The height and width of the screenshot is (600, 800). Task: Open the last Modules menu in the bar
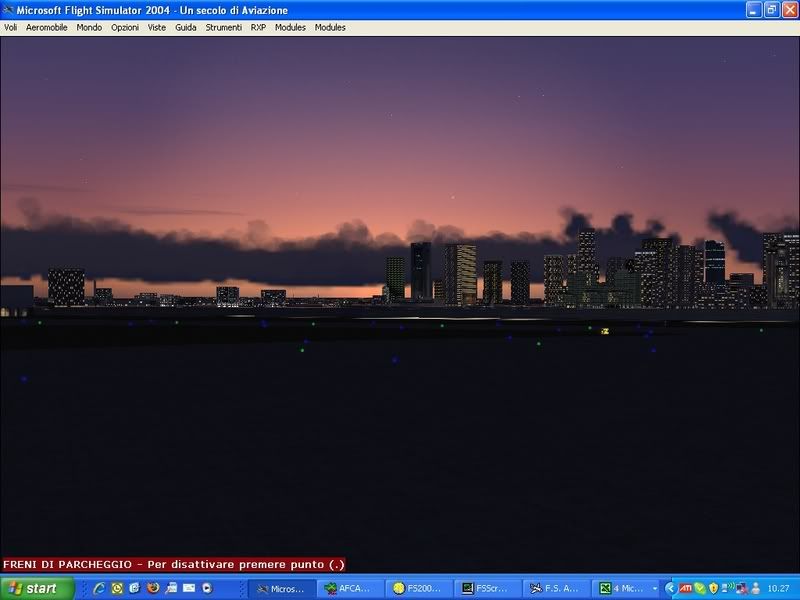pyautogui.click(x=330, y=28)
